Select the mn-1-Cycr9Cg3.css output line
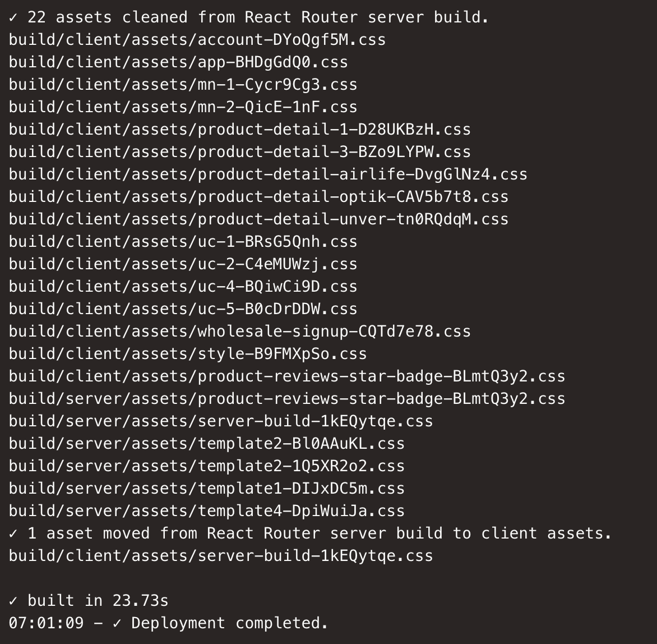The width and height of the screenshot is (657, 644). click(x=183, y=85)
